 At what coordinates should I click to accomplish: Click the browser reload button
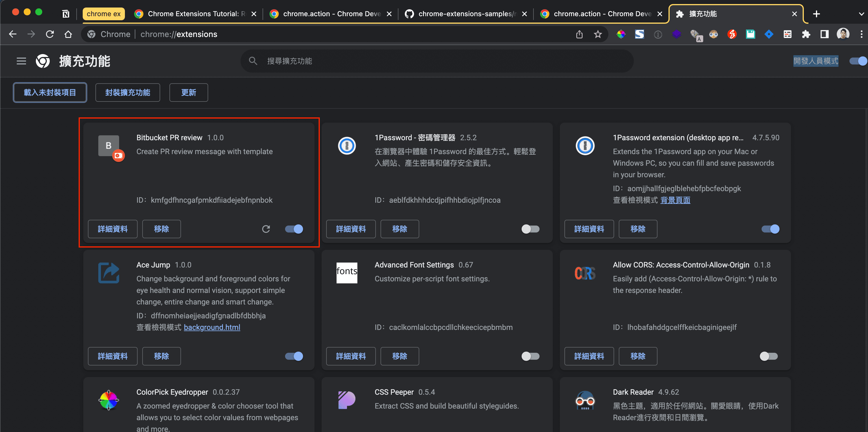(x=50, y=34)
